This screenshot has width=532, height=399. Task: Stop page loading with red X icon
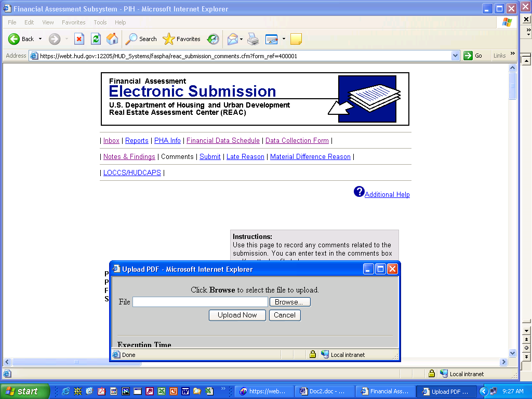point(79,39)
